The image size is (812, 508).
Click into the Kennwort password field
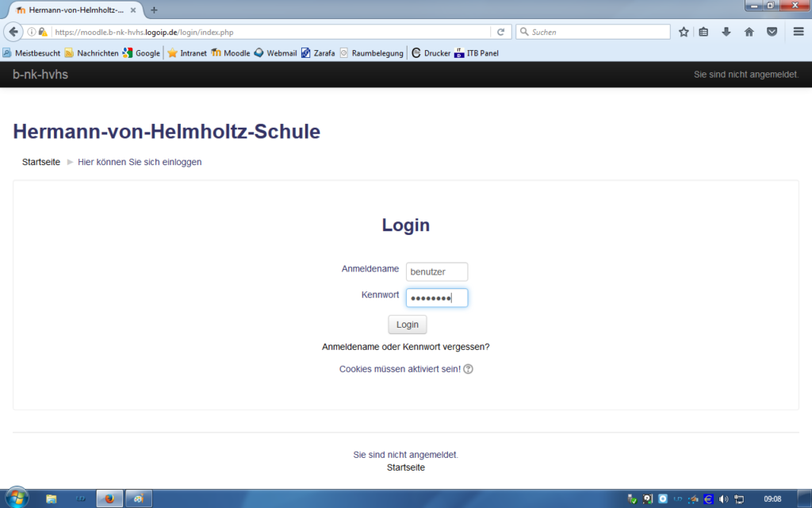(x=436, y=298)
